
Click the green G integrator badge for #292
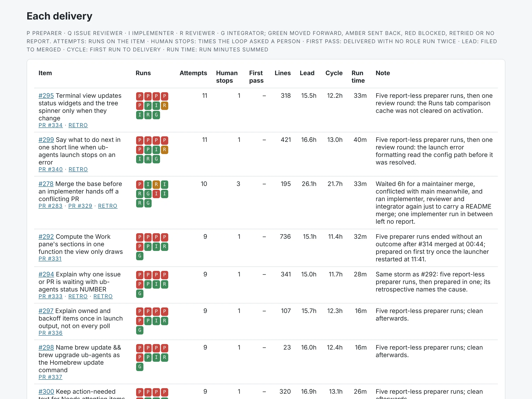click(140, 256)
